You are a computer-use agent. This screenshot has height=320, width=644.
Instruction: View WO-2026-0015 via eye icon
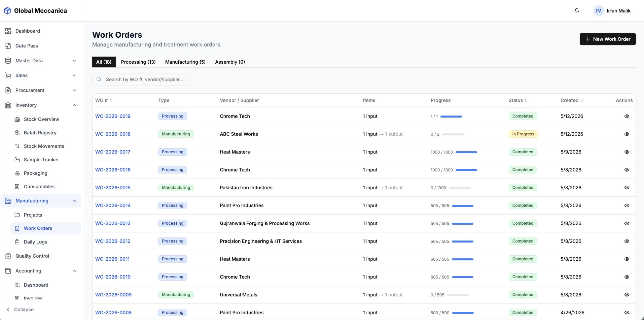(627, 188)
